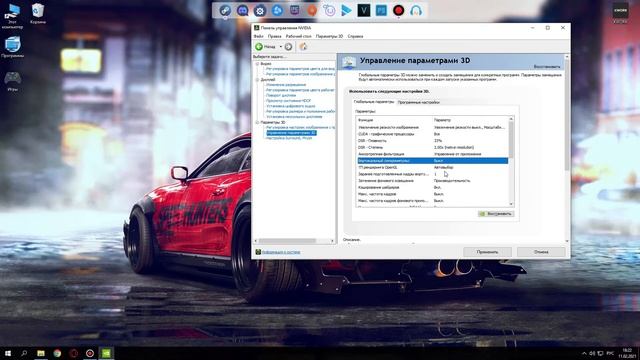This screenshot has height=360, width=640.
Task: Click the settings list scroll-down arrow
Action: (x=511, y=204)
